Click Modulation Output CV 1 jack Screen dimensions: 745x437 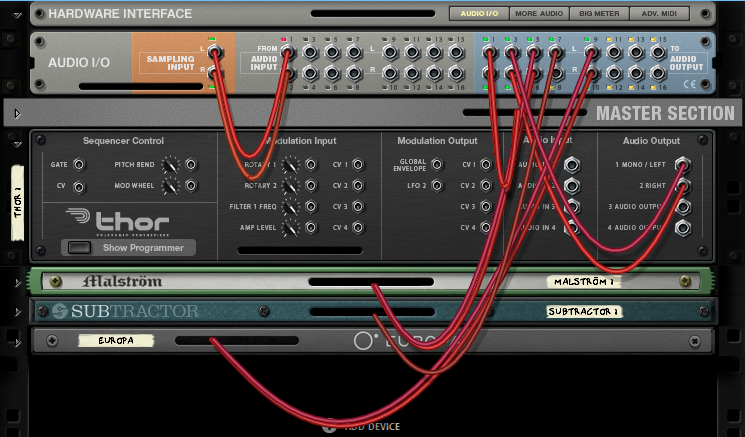coord(486,164)
